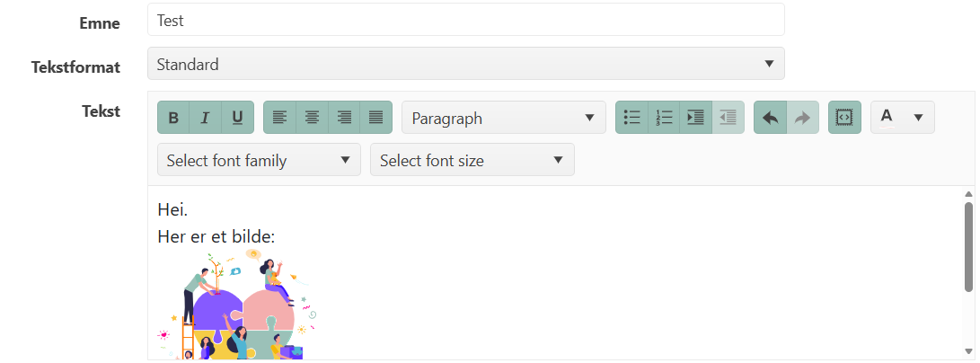
Task: Click the 'Tekst' label
Action: [101, 111]
